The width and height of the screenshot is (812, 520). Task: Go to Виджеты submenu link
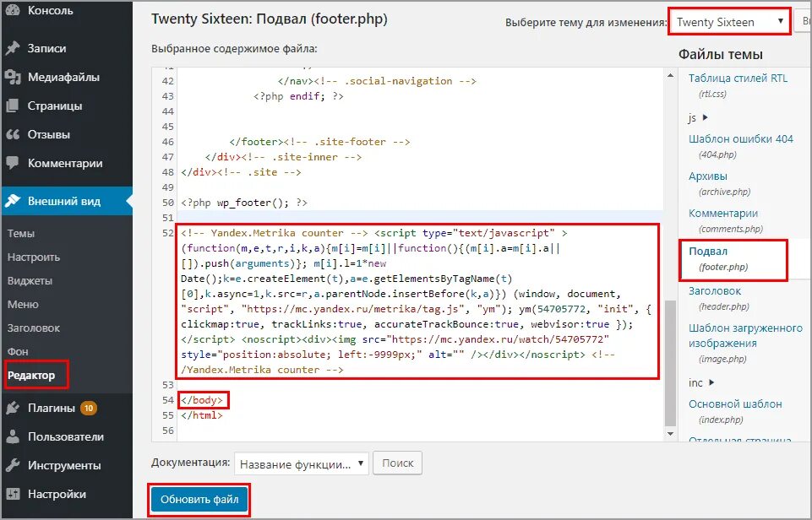pyautogui.click(x=30, y=281)
